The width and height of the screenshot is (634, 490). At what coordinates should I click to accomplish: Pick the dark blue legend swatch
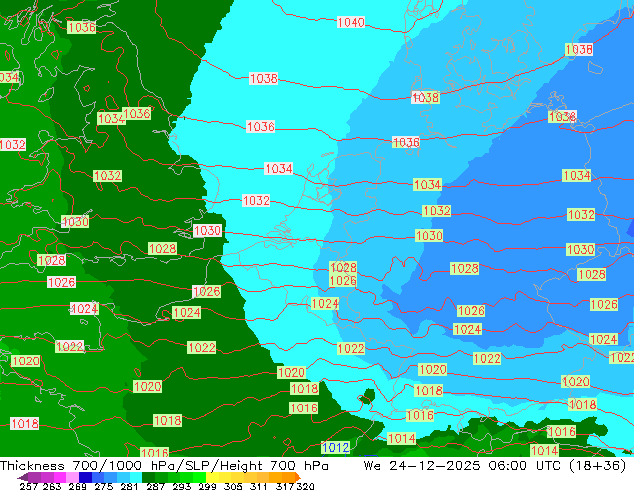85,477
